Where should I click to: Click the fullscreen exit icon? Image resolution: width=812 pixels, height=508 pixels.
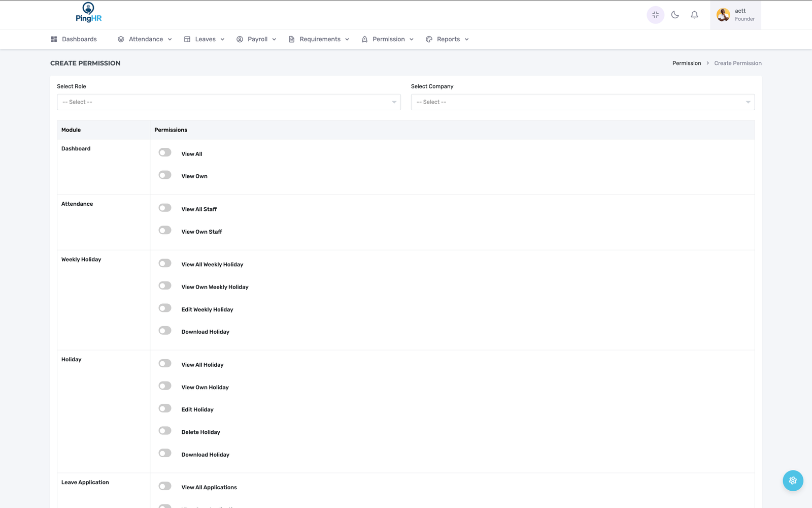[x=655, y=15]
